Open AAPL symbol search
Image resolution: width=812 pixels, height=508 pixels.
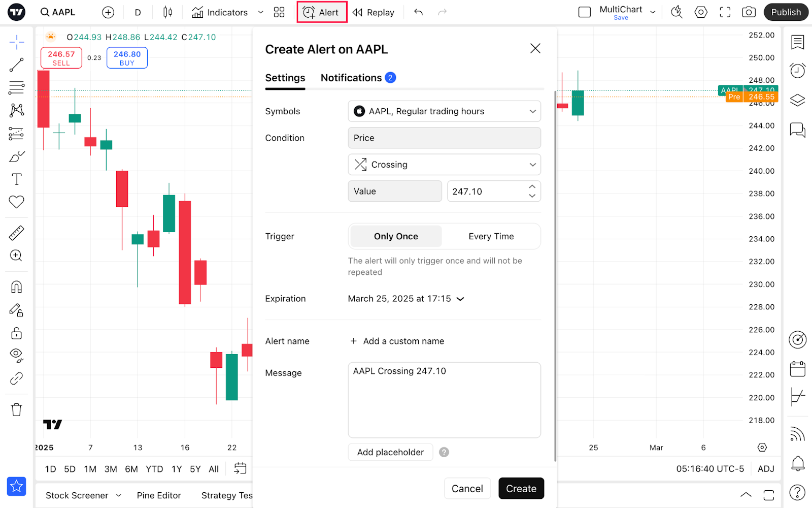click(x=58, y=12)
